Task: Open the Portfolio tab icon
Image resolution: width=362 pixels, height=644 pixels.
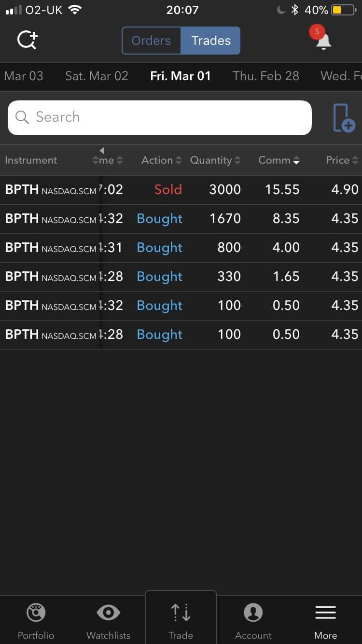Action: (x=36, y=613)
